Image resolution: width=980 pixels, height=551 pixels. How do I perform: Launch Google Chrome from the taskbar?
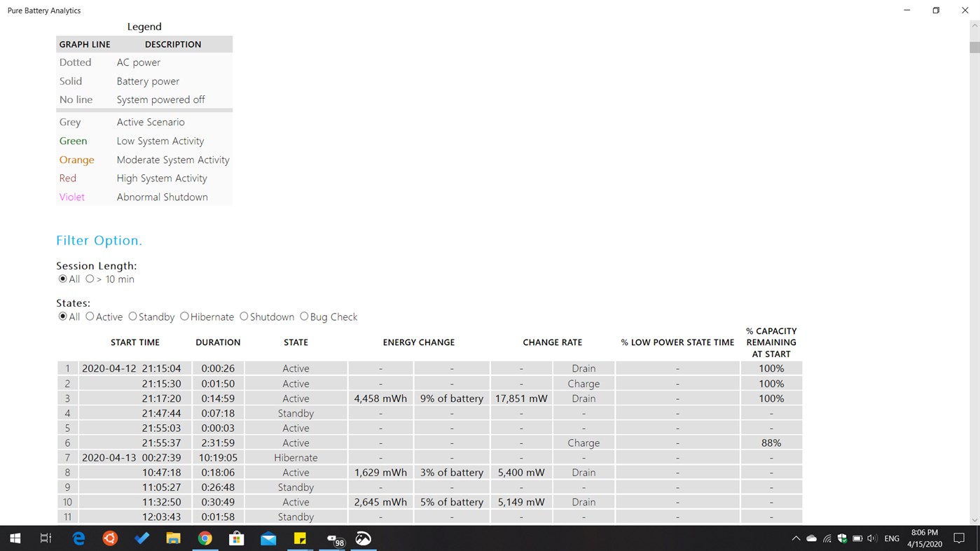point(205,538)
